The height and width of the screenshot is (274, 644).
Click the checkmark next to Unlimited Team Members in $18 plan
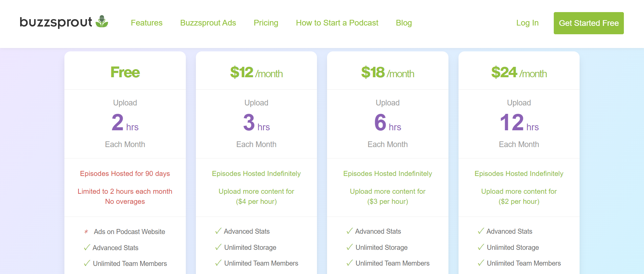(350, 263)
